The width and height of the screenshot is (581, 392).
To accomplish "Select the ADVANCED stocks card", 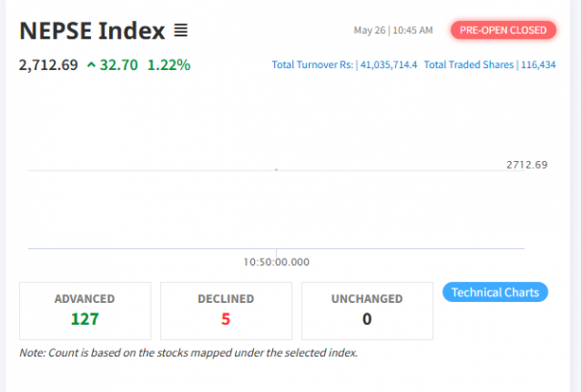I will click(85, 310).
